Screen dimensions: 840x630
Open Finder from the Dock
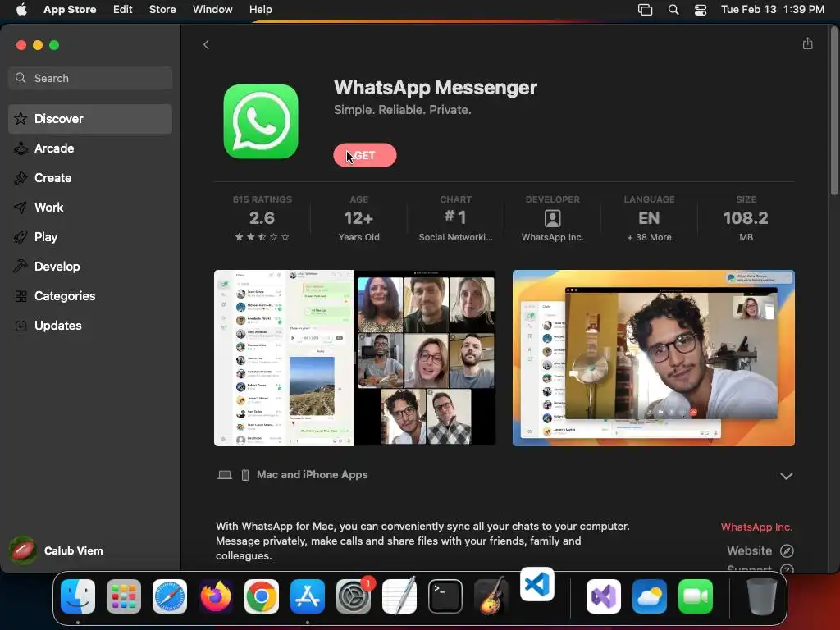click(78, 596)
